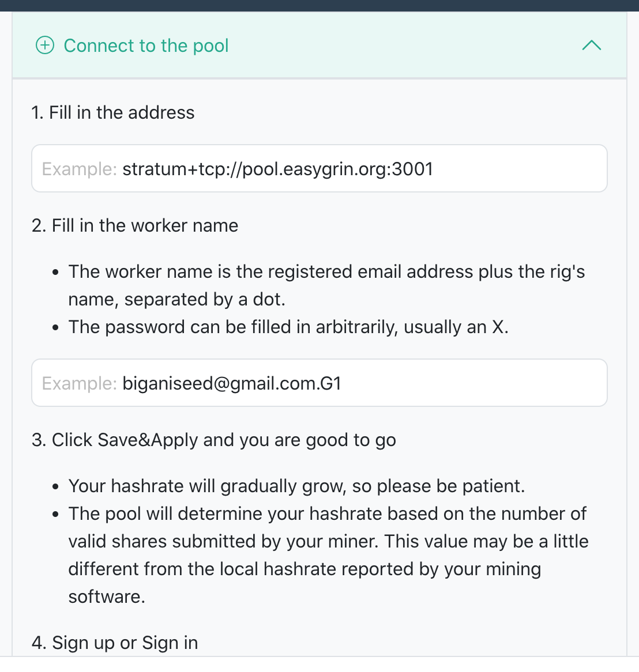
Task: Click the '4. Sign up or Sign in' heading
Action: pyautogui.click(x=115, y=643)
